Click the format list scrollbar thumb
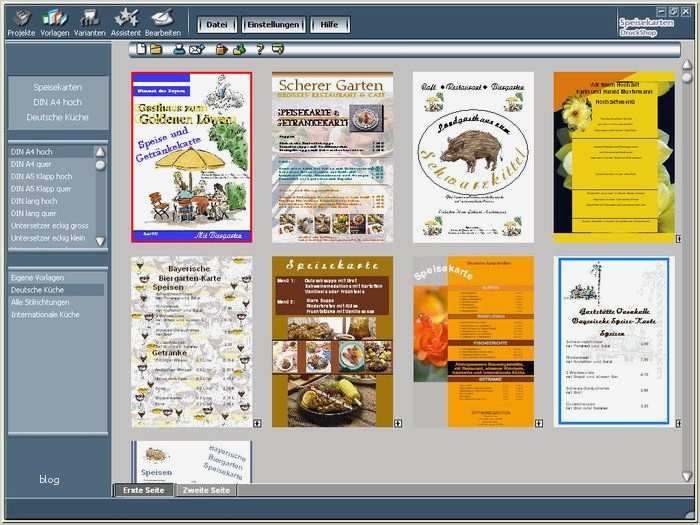 (x=100, y=165)
